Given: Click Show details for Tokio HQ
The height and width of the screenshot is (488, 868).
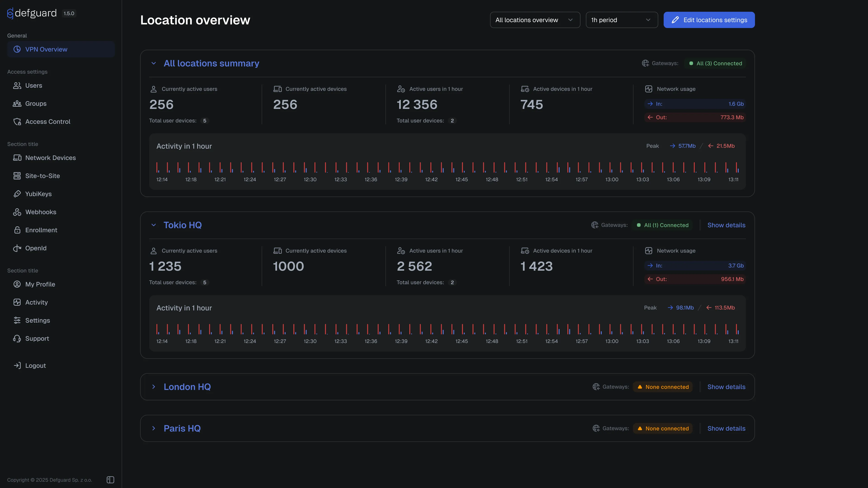Looking at the screenshot, I should tap(726, 225).
